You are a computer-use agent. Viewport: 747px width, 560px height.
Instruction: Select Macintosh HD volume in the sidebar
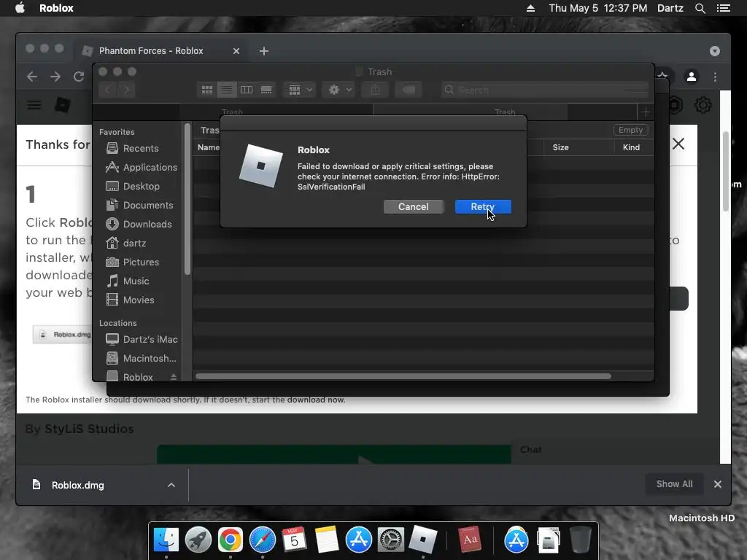(141, 359)
